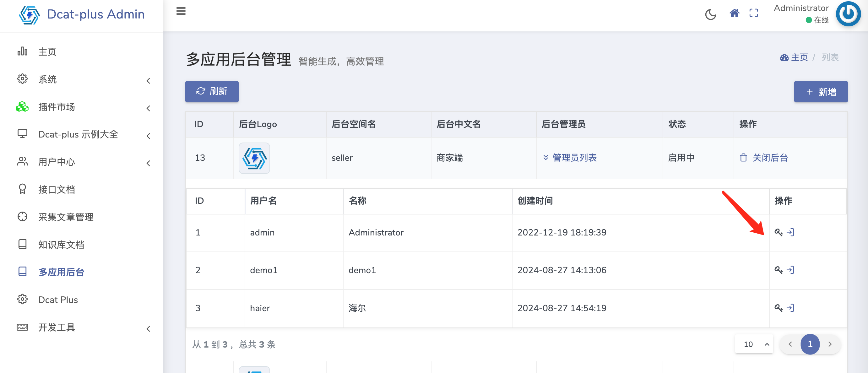The width and height of the screenshot is (868, 373).
Task: Click the 关闭后台 link
Action: point(764,158)
